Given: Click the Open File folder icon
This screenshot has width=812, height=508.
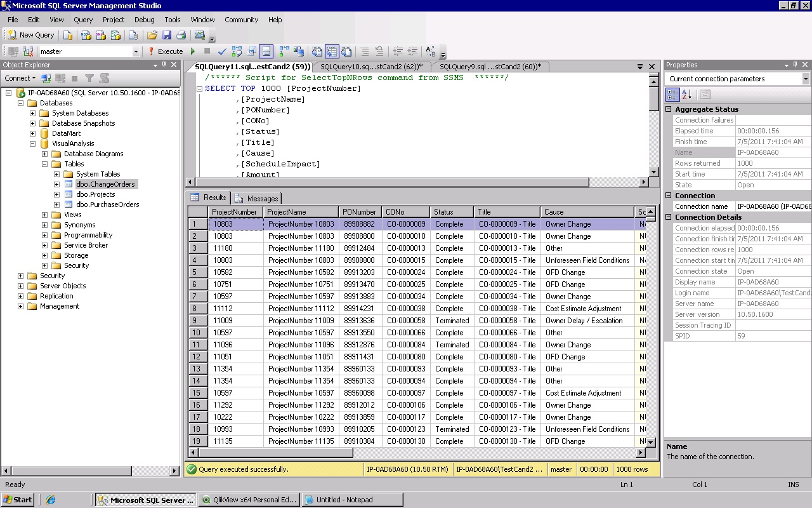Looking at the screenshot, I should [x=152, y=35].
